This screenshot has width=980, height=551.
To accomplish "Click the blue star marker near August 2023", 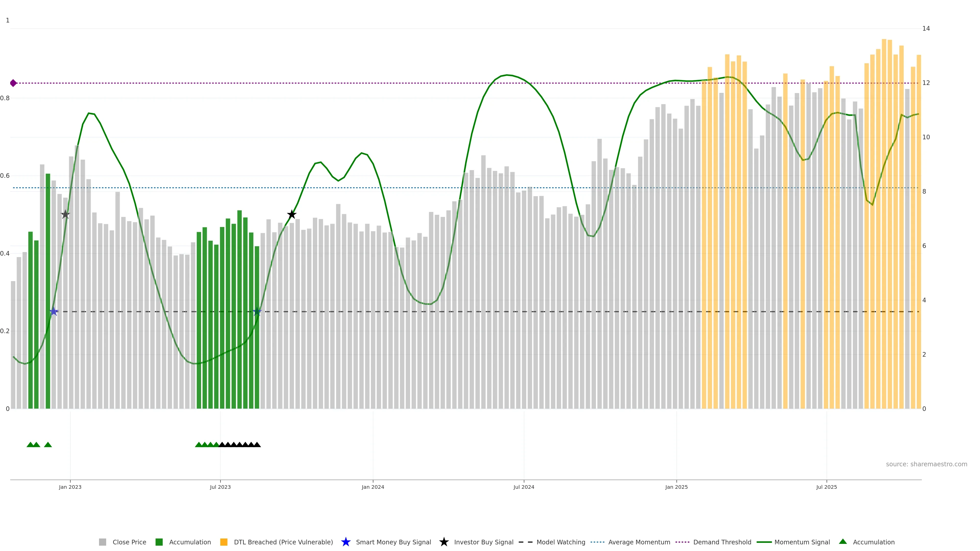I will pyautogui.click(x=257, y=311).
